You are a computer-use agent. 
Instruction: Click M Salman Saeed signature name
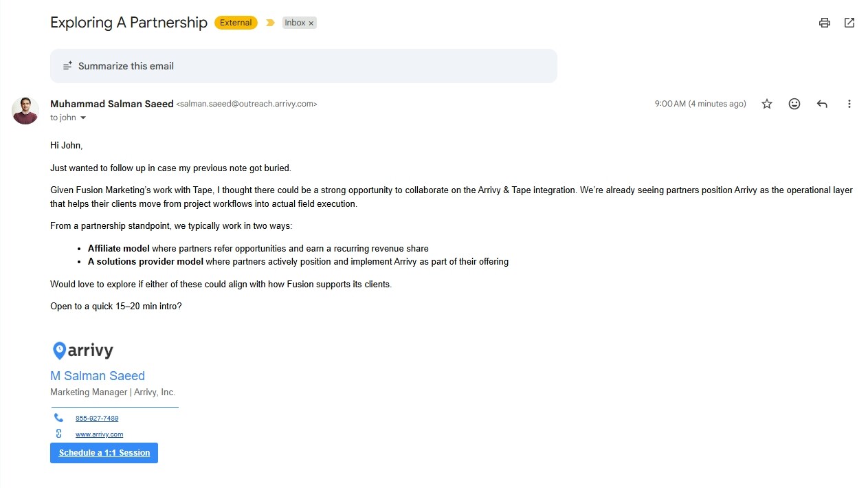tap(98, 376)
